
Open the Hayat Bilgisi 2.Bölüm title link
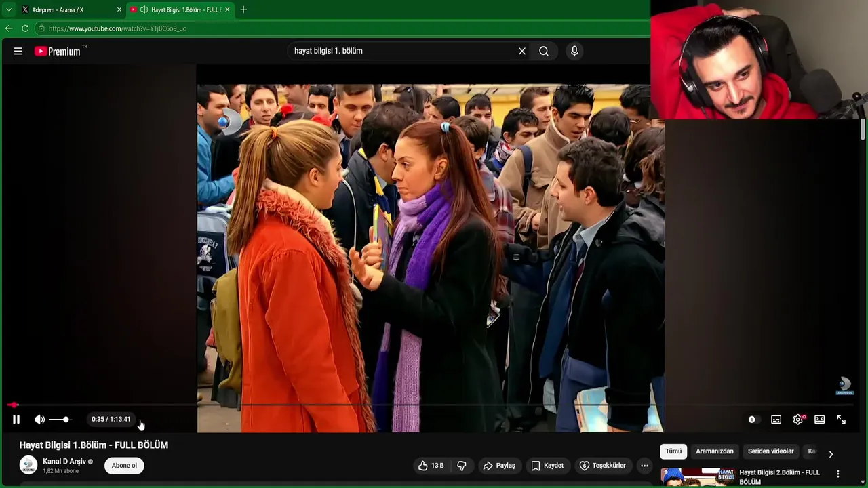pos(779,477)
